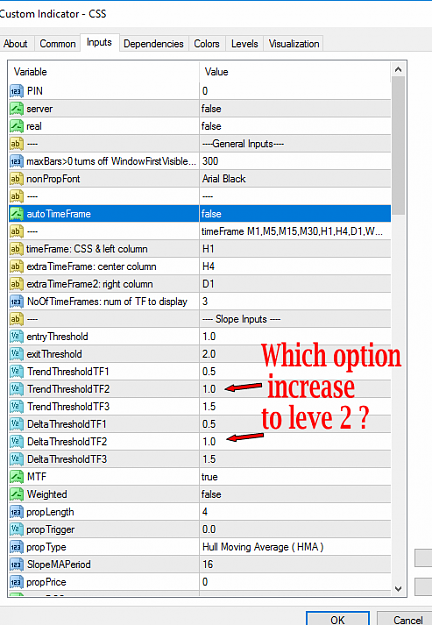The width and height of the screenshot is (432, 625).
Task: Edit nonPropFont value Arial Black
Action: pyautogui.click(x=295, y=179)
